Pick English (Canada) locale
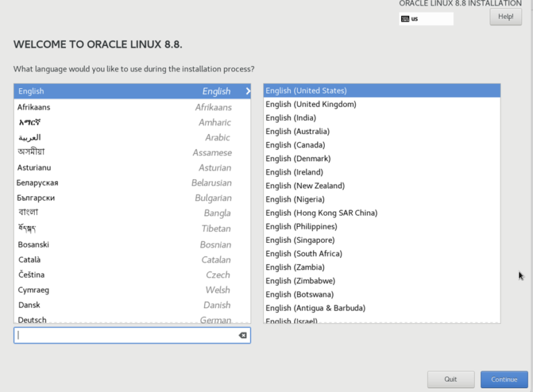 pos(295,145)
